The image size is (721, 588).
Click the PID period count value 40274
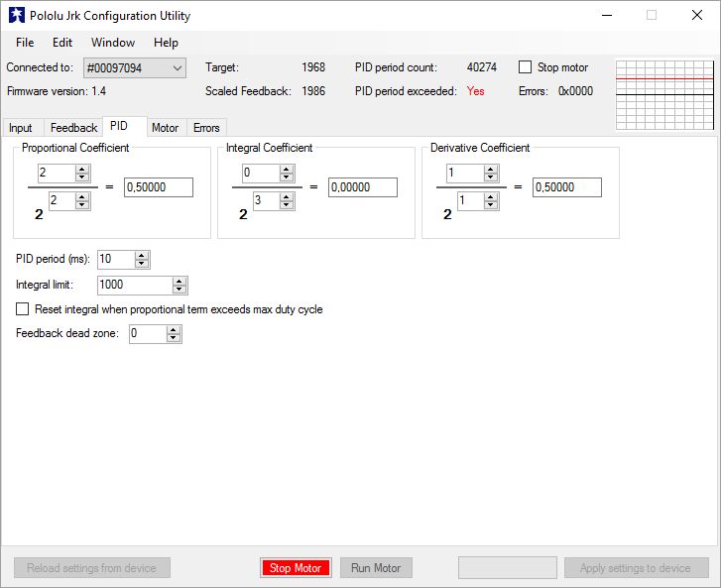(481, 67)
